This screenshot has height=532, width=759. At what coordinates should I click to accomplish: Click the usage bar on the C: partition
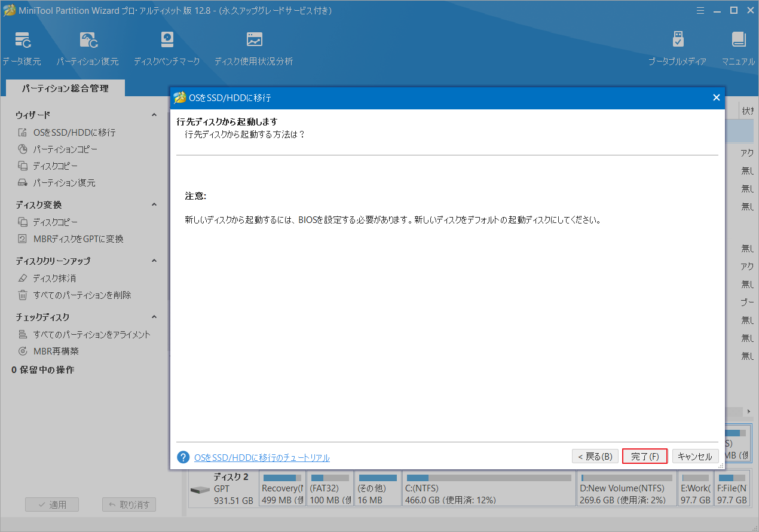489,476
